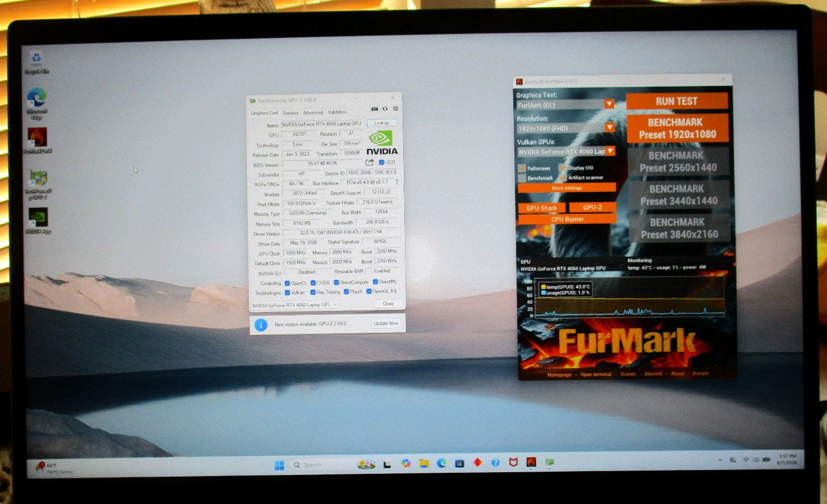
Task: Open the TechPowerUp GPU-Z desktop shortcut
Action: point(38,184)
